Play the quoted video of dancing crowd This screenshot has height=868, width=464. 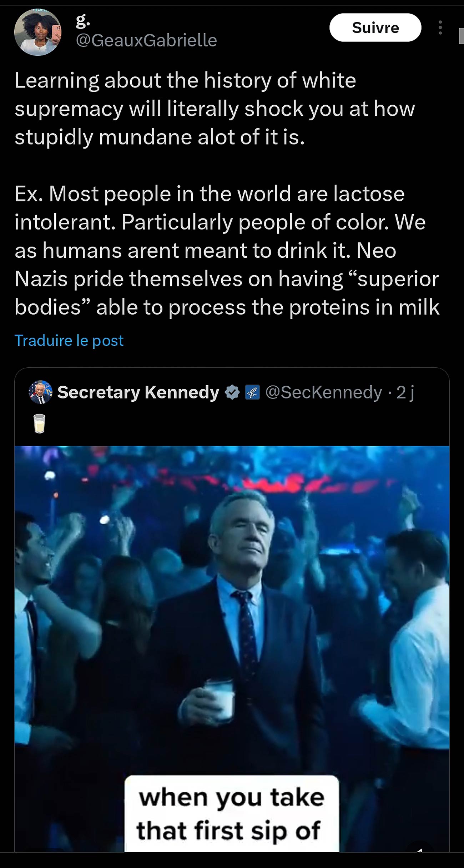point(232,607)
